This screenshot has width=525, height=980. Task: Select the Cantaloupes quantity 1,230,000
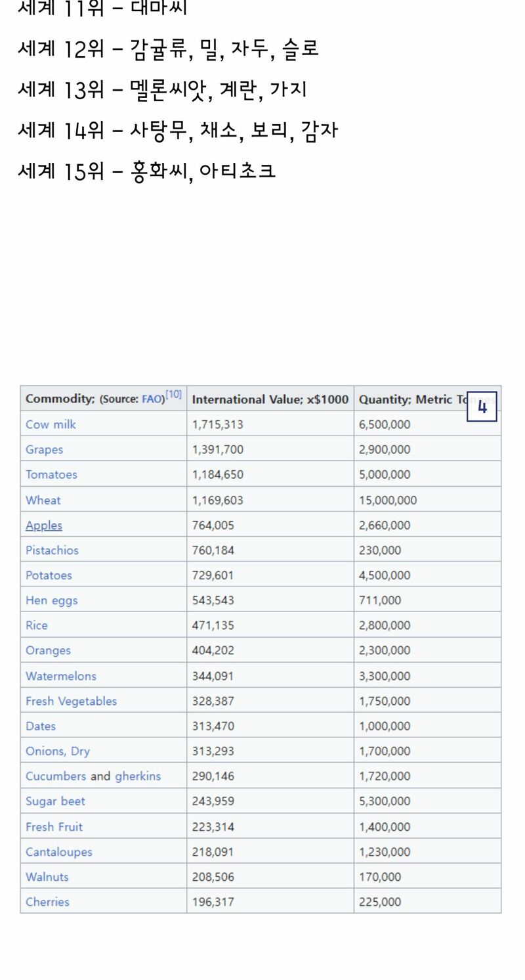point(385,851)
